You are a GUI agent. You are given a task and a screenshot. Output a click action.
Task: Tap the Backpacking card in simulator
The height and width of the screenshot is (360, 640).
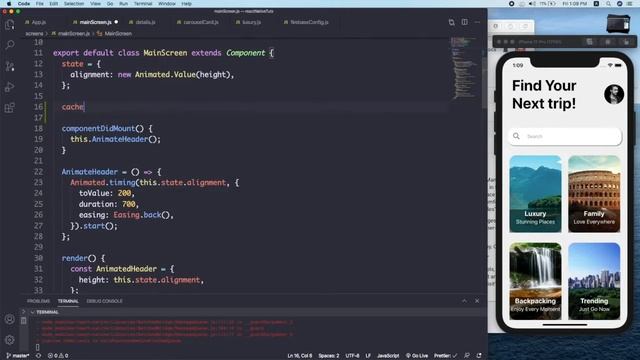coord(535,281)
